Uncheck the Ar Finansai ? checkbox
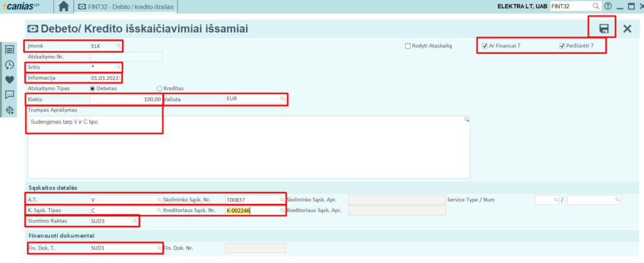Image resolution: width=644 pixels, height=263 pixels. (x=484, y=46)
